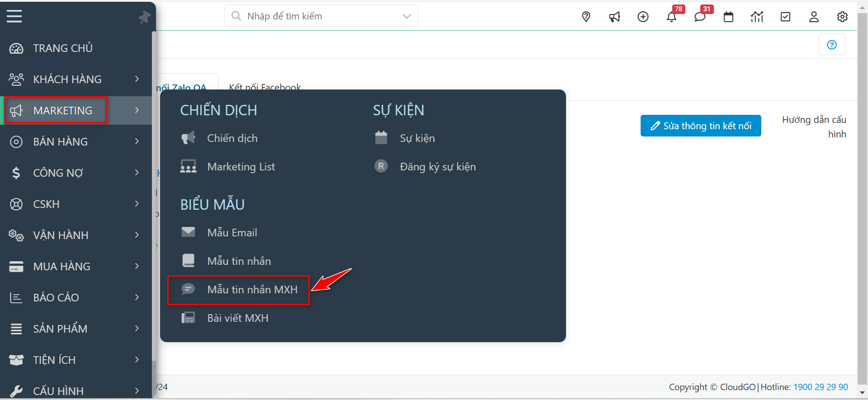Image resolution: width=868 pixels, height=400 pixels.
Task: Open the CẤU HÌNH sidebar item
Action: point(76,391)
